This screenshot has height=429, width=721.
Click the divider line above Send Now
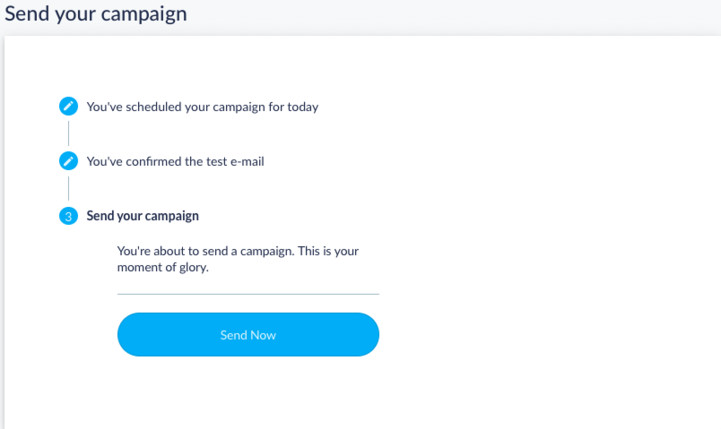[248, 294]
